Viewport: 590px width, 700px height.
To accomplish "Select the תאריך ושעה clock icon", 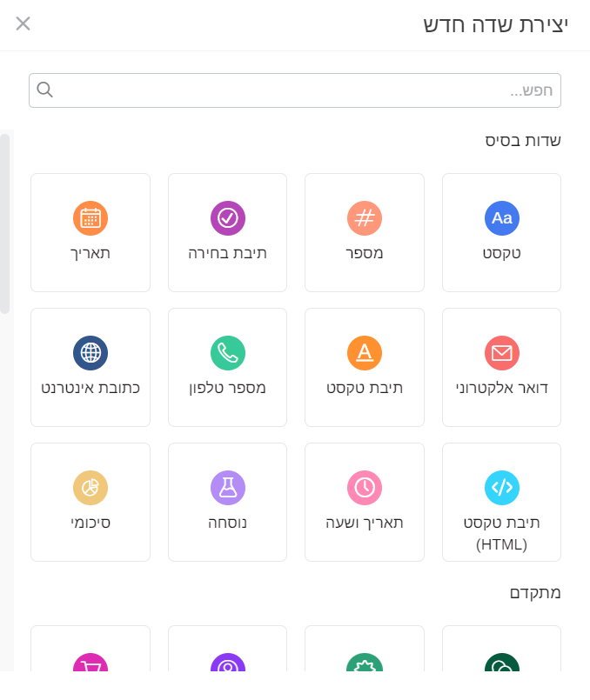I will tap(365, 488).
